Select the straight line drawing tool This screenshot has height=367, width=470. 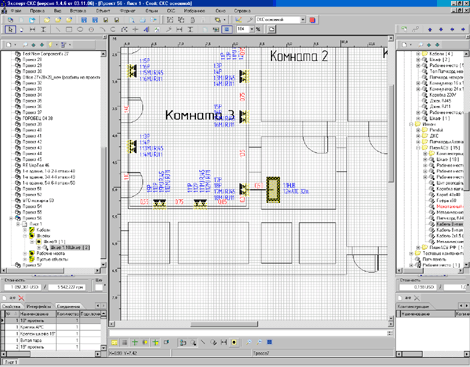58,30
